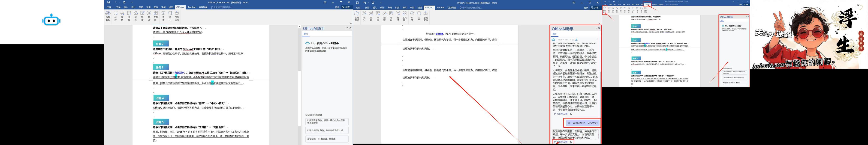Save document in the left Word window
The height and width of the screenshot is (145, 868).
coord(108,2)
